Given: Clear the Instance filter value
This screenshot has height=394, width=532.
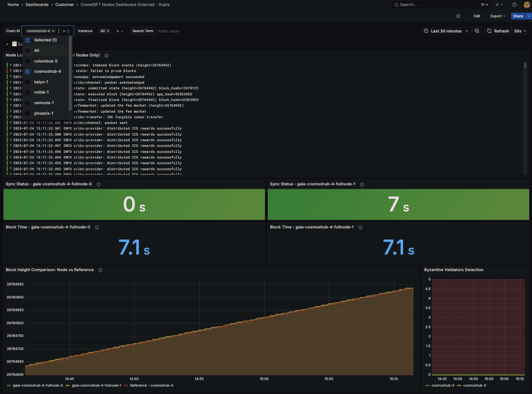Looking at the screenshot, I should pyautogui.click(x=118, y=31).
